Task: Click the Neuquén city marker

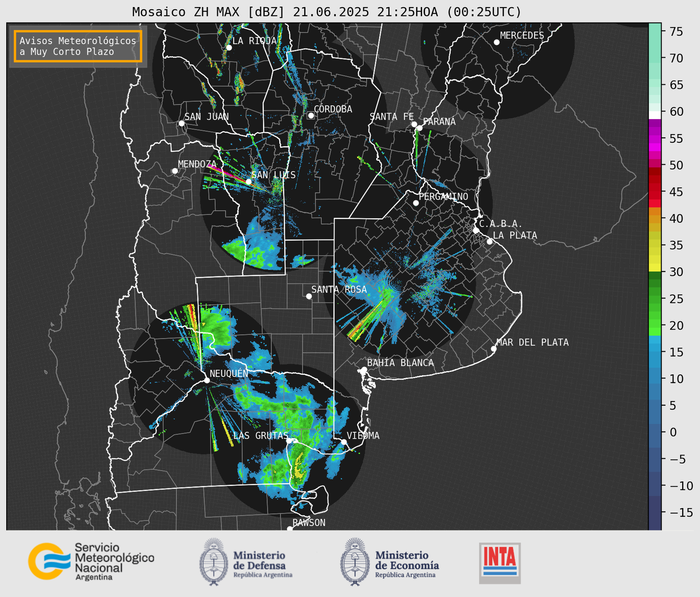Action: pos(207,380)
